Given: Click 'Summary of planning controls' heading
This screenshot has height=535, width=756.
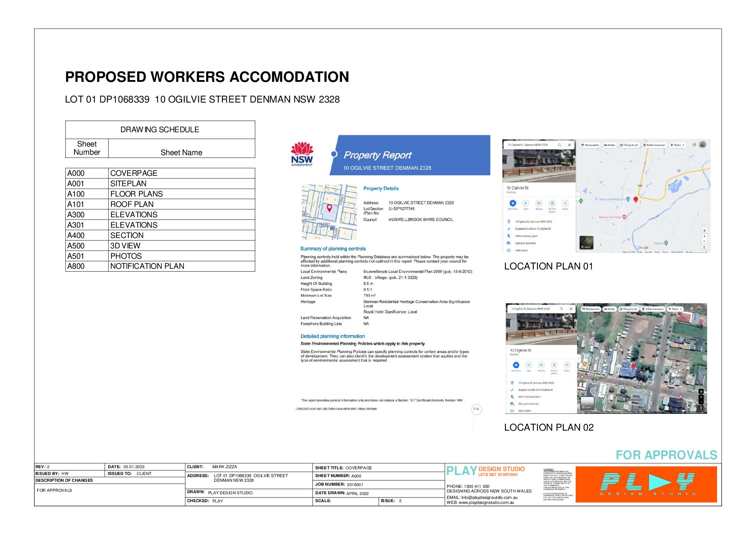Looking at the screenshot, I should coord(333,249).
